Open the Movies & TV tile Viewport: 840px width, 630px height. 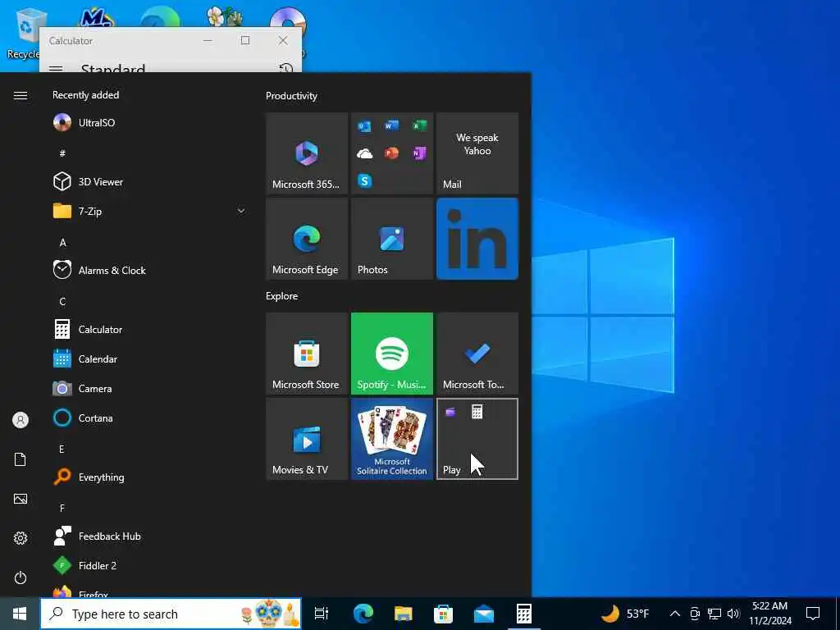307,439
